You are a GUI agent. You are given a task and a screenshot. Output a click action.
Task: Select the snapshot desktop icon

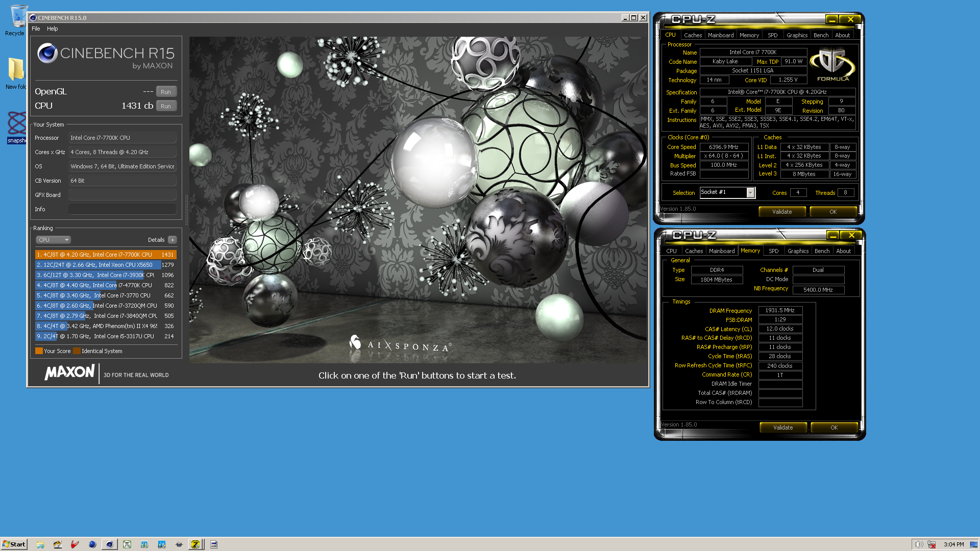pos(16,128)
